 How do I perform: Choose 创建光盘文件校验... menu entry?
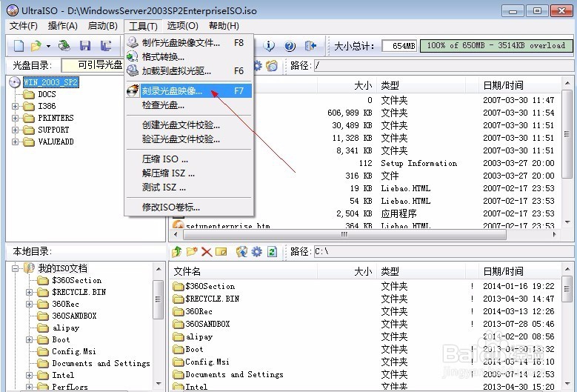[189, 125]
